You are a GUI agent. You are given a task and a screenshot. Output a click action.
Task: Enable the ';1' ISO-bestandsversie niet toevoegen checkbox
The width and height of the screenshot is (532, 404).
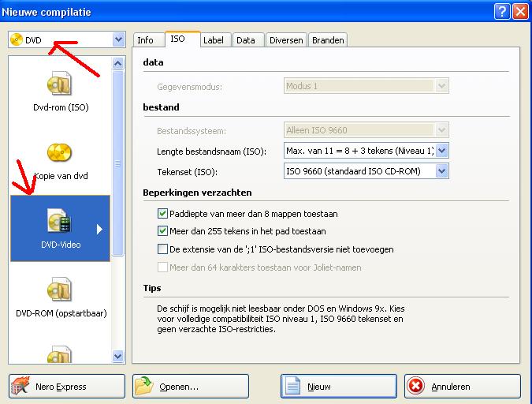click(162, 249)
